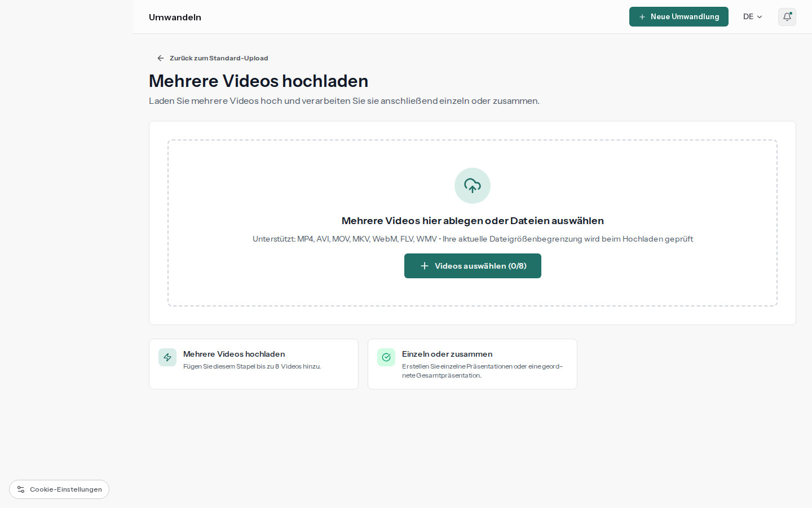Click the checkmark icon beside Einzeln oder zusammen
812x508 pixels.
386,357
